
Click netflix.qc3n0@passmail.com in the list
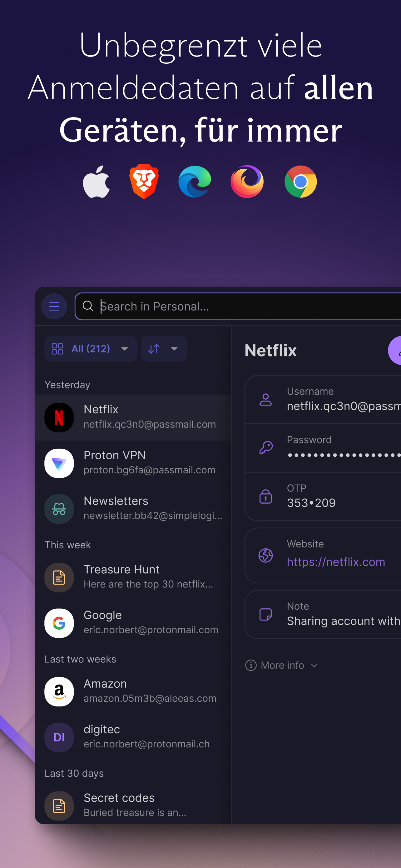click(150, 424)
